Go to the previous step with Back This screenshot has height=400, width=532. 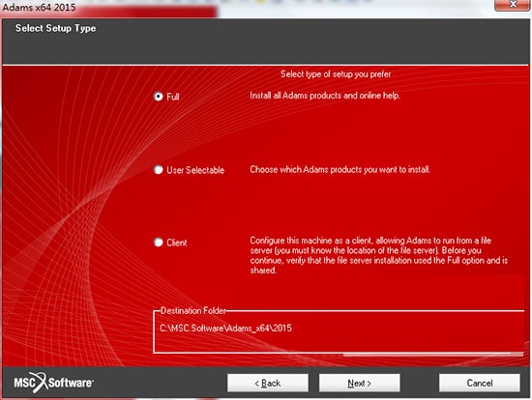coord(268,383)
